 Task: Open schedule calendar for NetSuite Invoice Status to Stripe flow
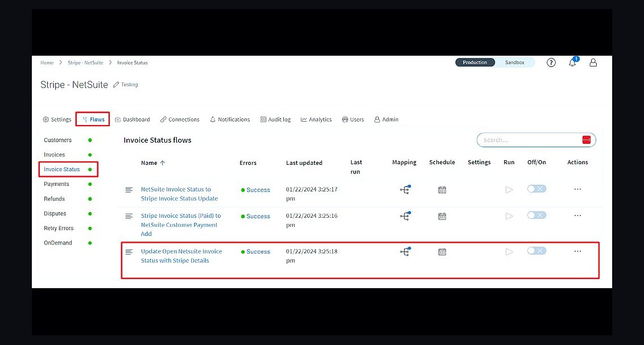coord(442,190)
